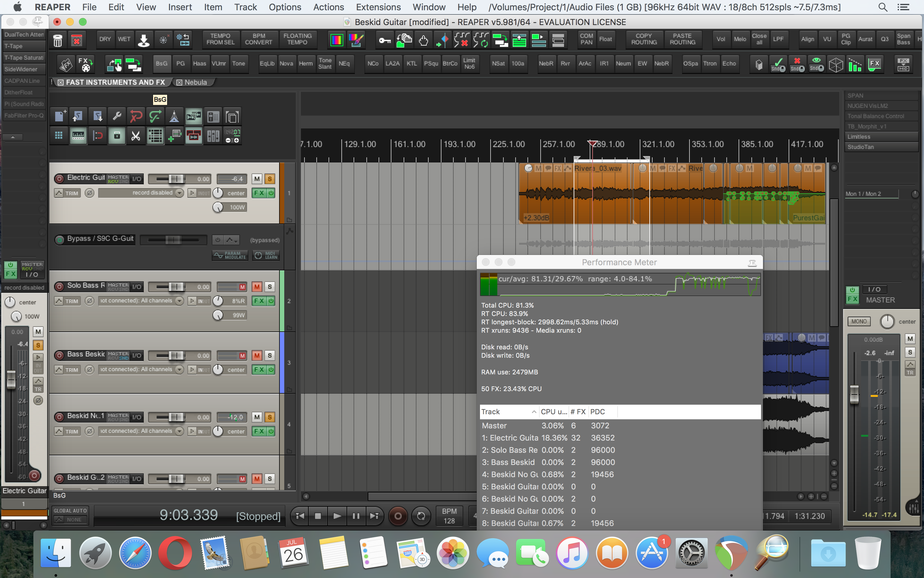
Task: Solo the Electric Guitar track
Action: coord(270,179)
